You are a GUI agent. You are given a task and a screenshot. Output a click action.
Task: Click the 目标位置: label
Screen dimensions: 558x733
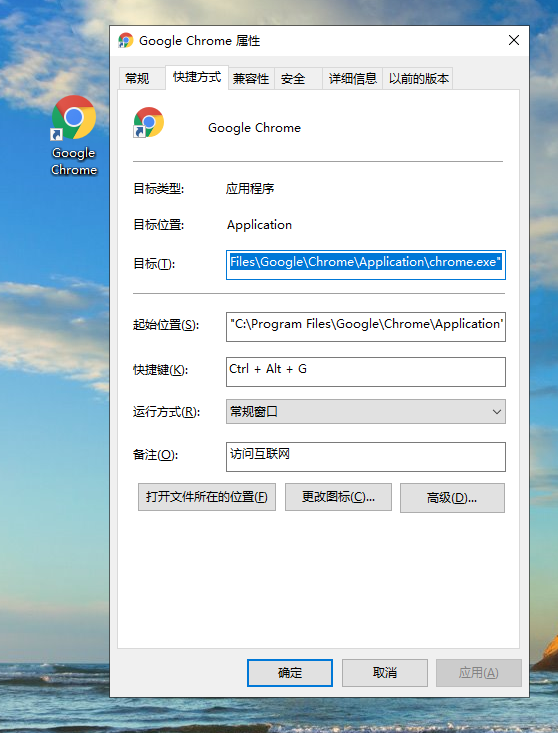[x=158, y=225]
